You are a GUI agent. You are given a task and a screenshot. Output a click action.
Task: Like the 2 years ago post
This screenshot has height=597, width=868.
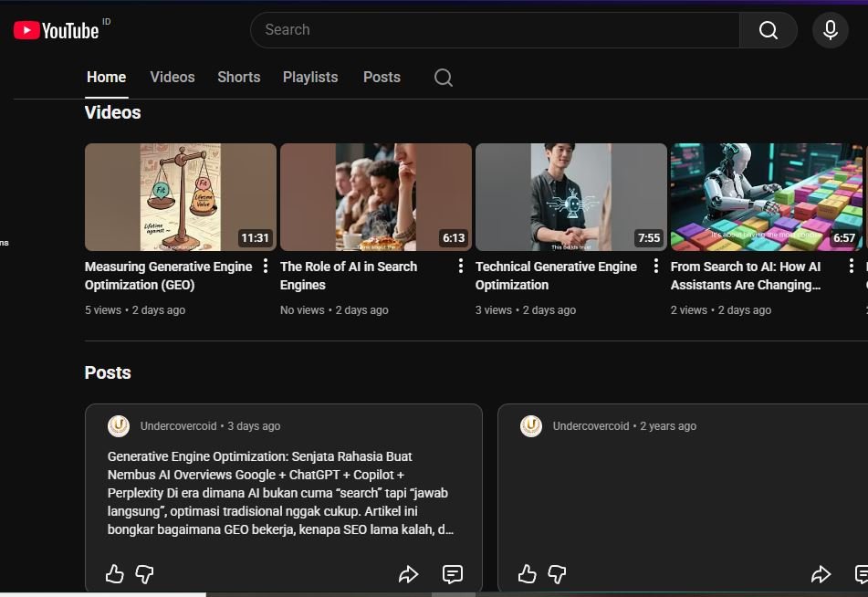coord(527,574)
